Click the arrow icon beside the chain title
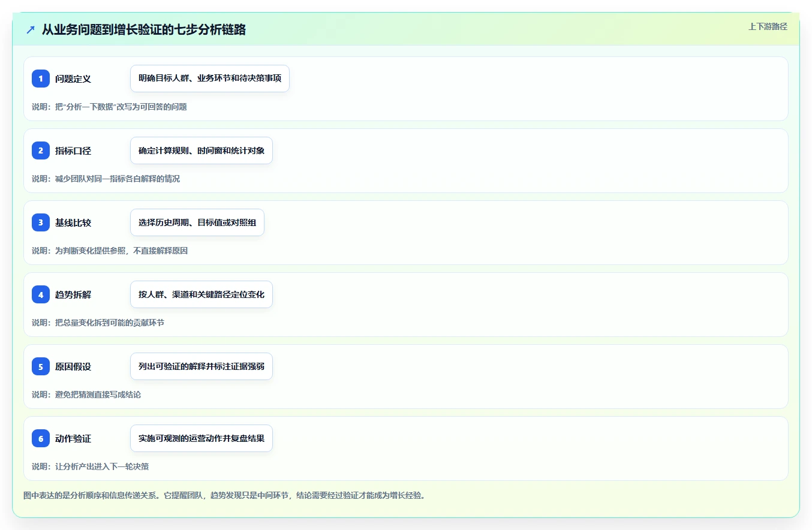 point(31,29)
